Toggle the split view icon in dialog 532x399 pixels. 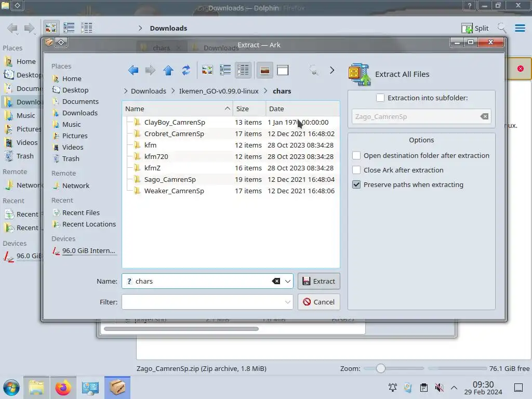[283, 70]
